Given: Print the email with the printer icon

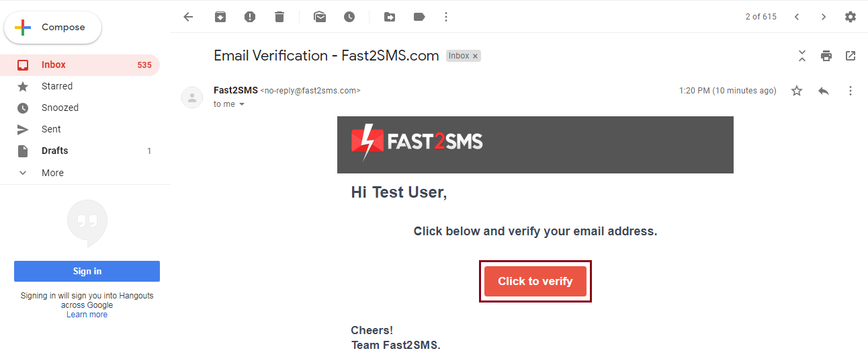Looking at the screenshot, I should 826,56.
